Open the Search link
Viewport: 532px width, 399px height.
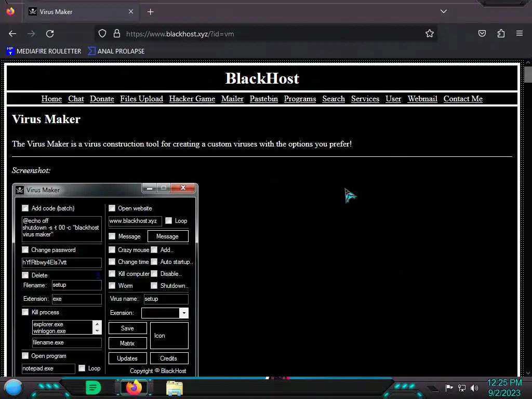[334, 99]
